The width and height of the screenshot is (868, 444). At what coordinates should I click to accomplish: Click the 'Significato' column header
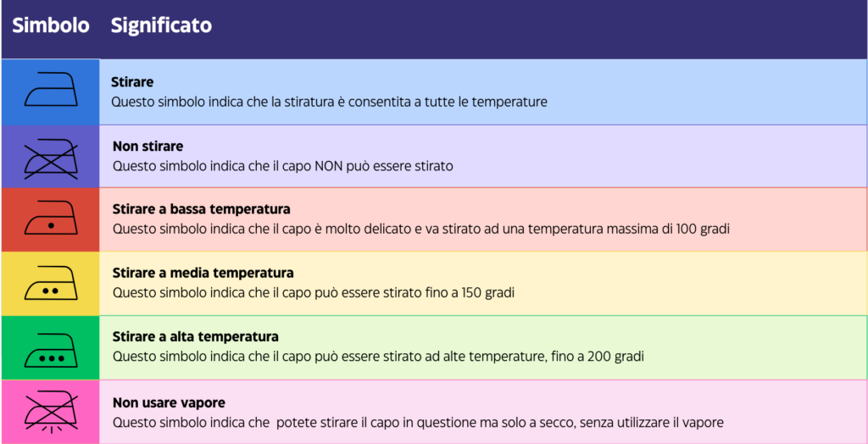tap(161, 26)
